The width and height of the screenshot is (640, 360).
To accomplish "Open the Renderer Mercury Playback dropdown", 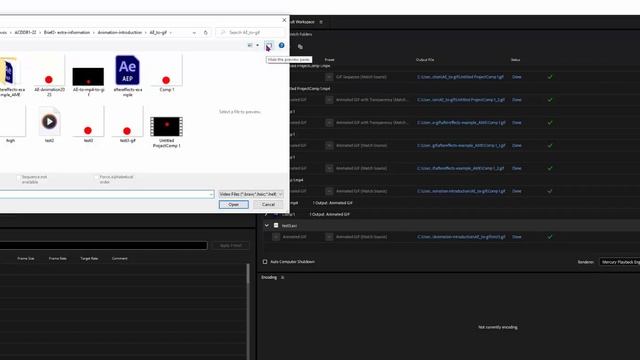I will 619,262.
